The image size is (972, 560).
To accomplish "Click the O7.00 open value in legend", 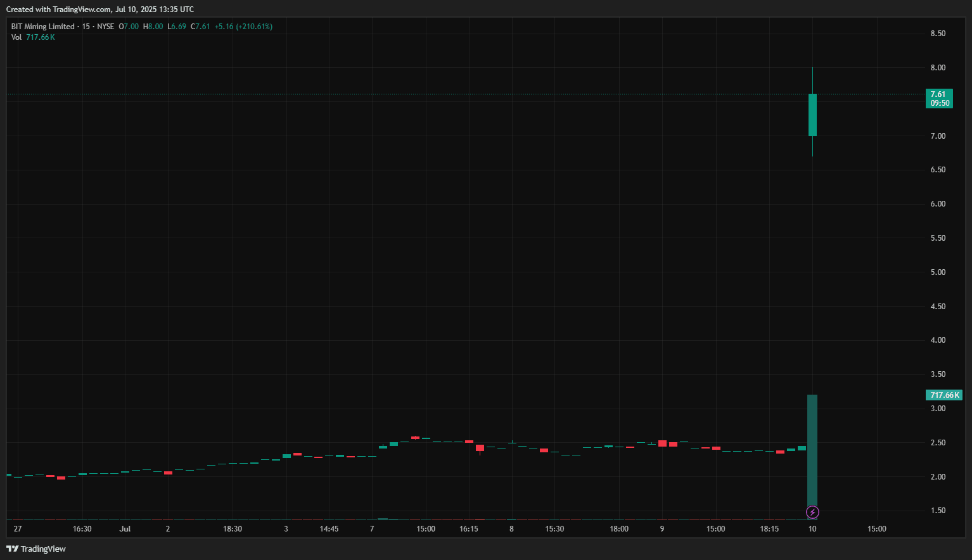I will [x=129, y=27].
